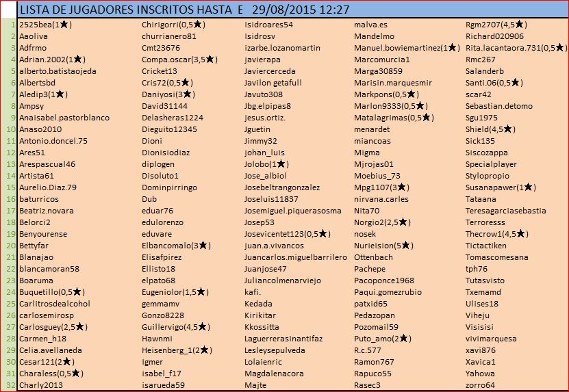Viewport: 569px width, 392px height.
Task: Click the Charly2013 cell
Action: coord(41,385)
